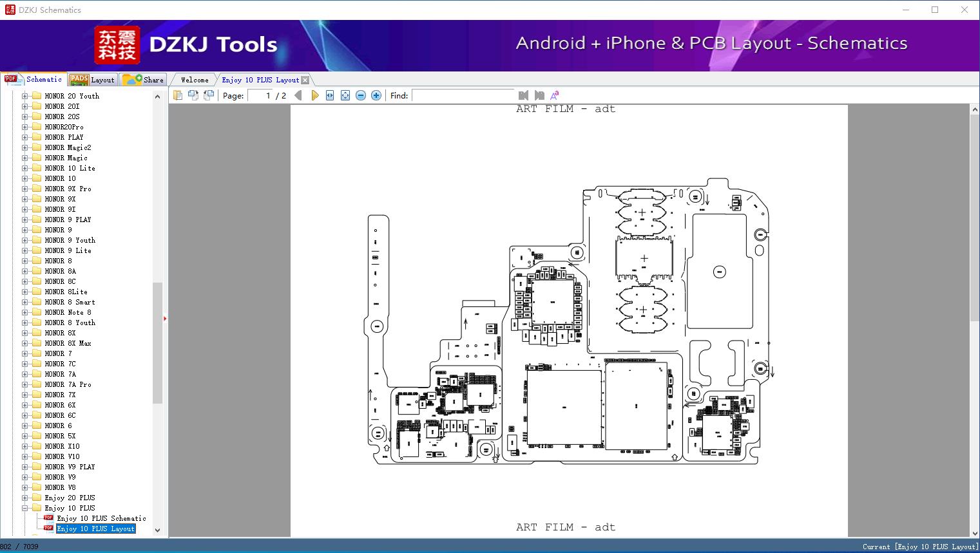The image size is (980, 553).
Task: Click the HONOR 9X Pro folder icon
Action: (37, 189)
